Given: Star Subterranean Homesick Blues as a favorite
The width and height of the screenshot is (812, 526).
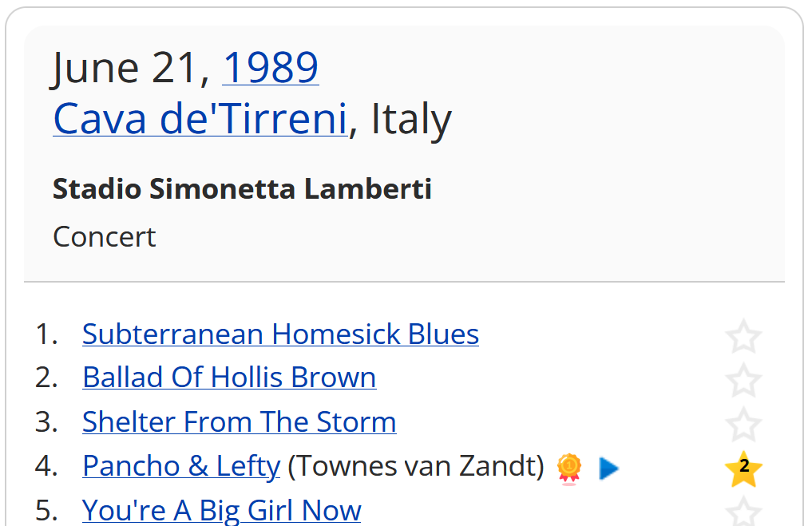Looking at the screenshot, I should tap(743, 337).
